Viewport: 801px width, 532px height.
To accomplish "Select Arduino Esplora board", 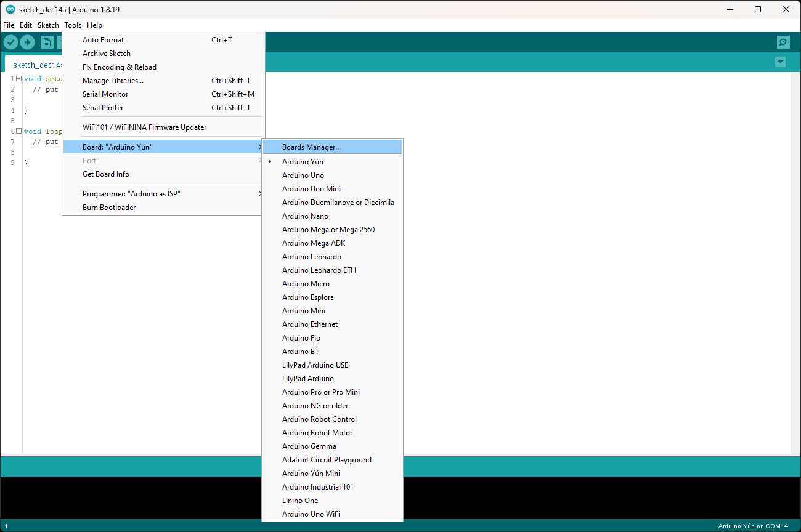I will pos(332,297).
